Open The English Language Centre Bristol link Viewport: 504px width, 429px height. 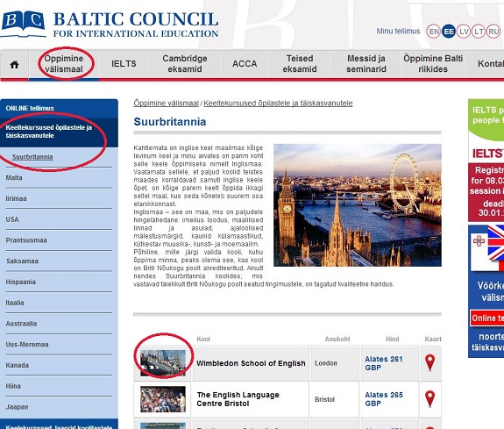click(238, 399)
